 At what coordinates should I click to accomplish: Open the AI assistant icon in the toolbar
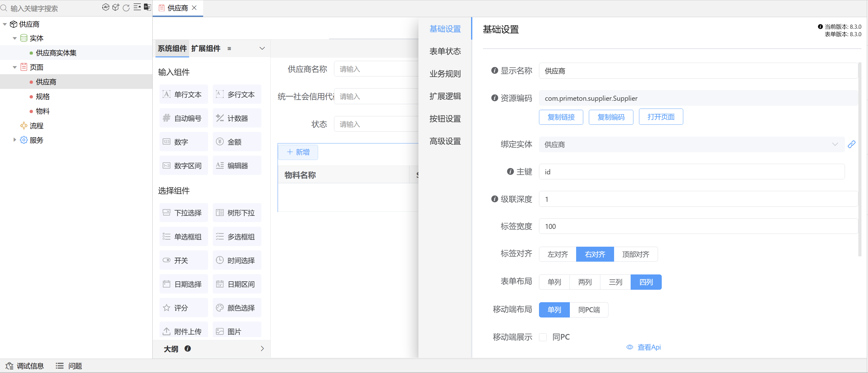[106, 7]
